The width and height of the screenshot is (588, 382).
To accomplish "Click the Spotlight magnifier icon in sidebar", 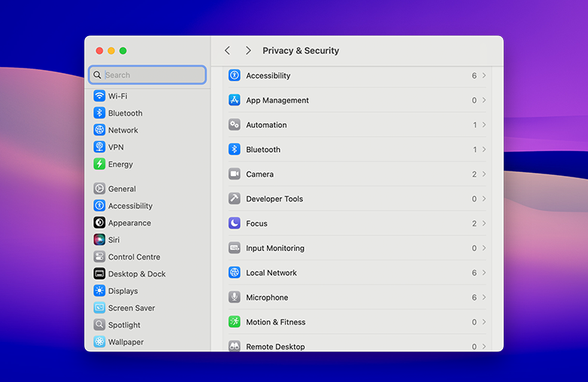I will click(x=99, y=325).
